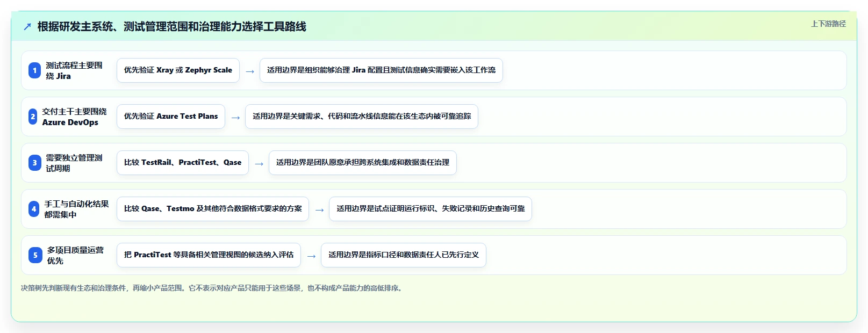Select the 优先验证 Xray 或 Zephyr Scale box
This screenshot has width=868, height=333.
178,70
